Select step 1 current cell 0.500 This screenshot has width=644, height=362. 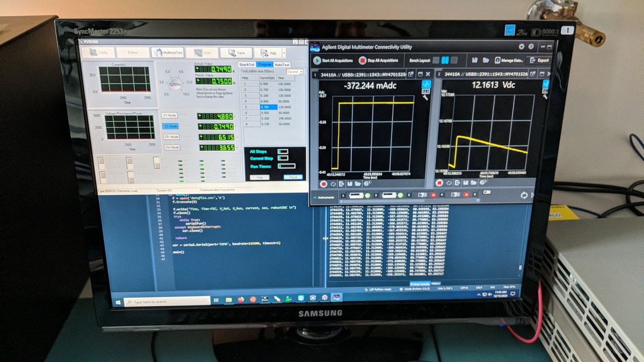tap(267, 83)
